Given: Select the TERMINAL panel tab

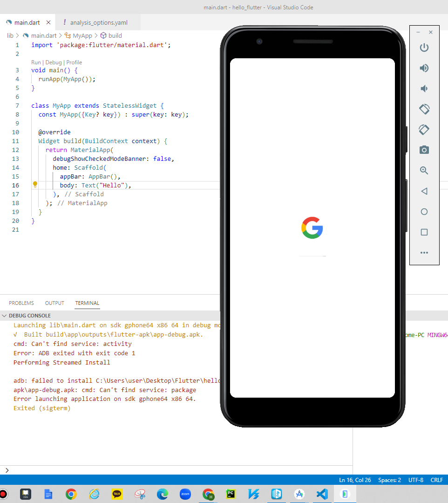Looking at the screenshot, I should 87,303.
